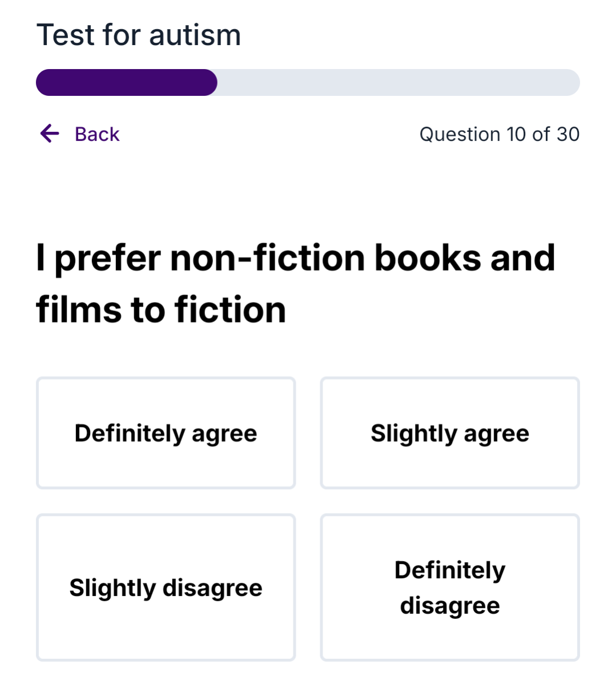Choose the Slightly agree option
Image resolution: width=616 pixels, height=685 pixels.
450,433
